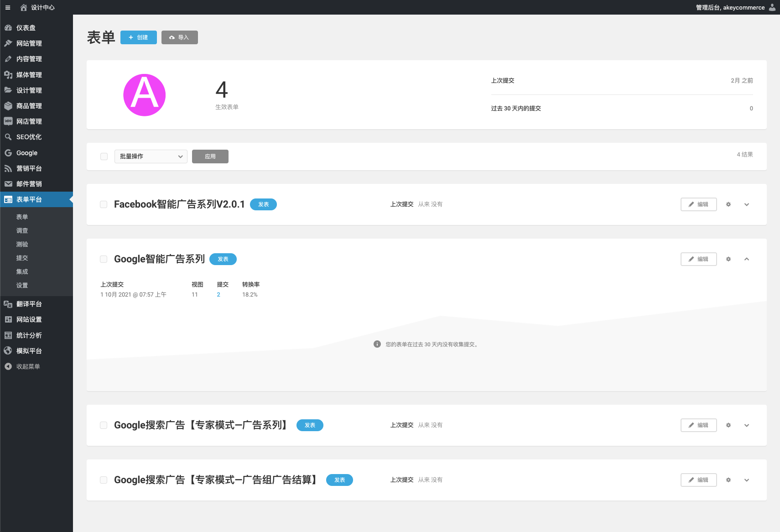Click 编辑 for Google搜索广告【专家模式—广告组广告结算】
Image resolution: width=780 pixels, height=532 pixels.
699,480
